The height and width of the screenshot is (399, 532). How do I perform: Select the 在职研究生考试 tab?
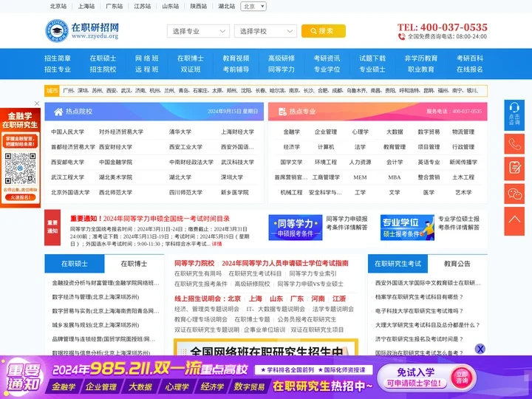tap(398, 264)
